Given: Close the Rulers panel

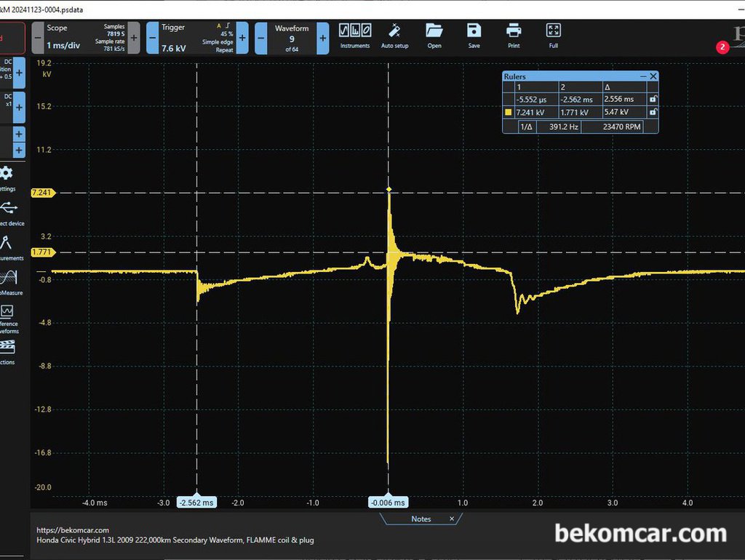Looking at the screenshot, I should tap(653, 76).
